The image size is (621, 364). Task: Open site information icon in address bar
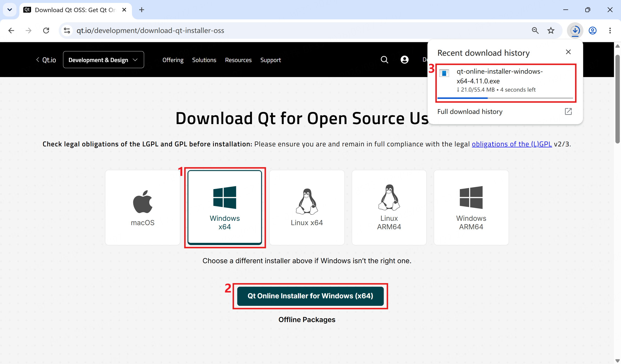(x=67, y=31)
